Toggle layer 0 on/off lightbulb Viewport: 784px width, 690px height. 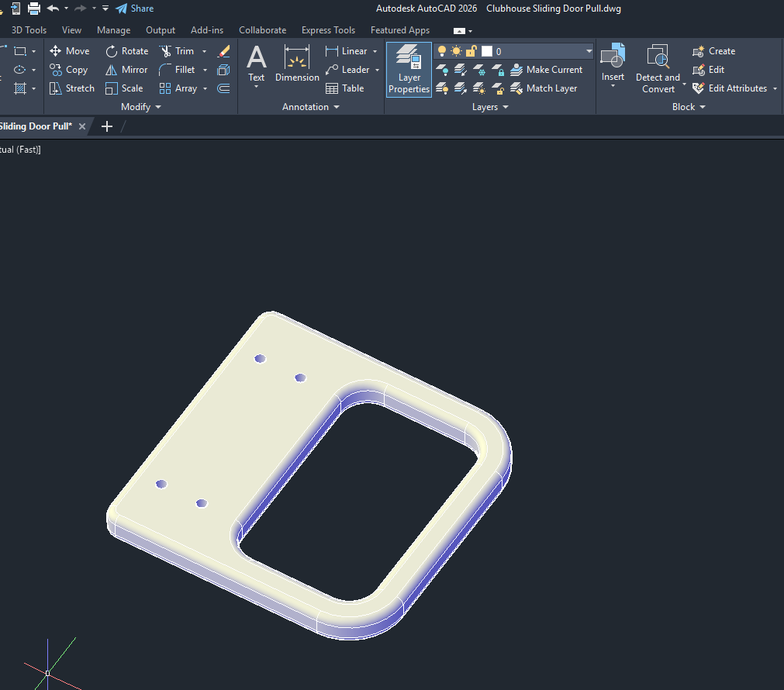(442, 51)
